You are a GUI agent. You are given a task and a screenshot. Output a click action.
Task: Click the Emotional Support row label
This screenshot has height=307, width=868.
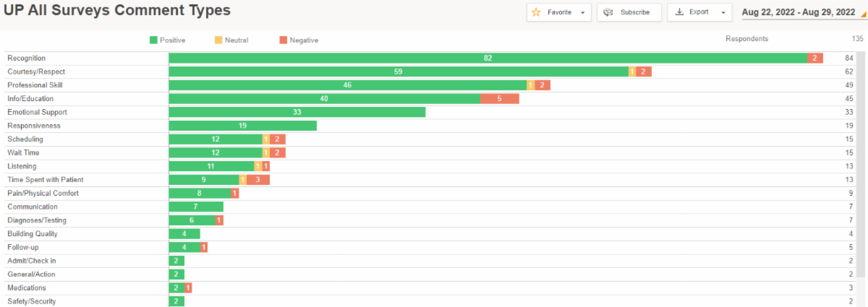pyautogui.click(x=37, y=112)
